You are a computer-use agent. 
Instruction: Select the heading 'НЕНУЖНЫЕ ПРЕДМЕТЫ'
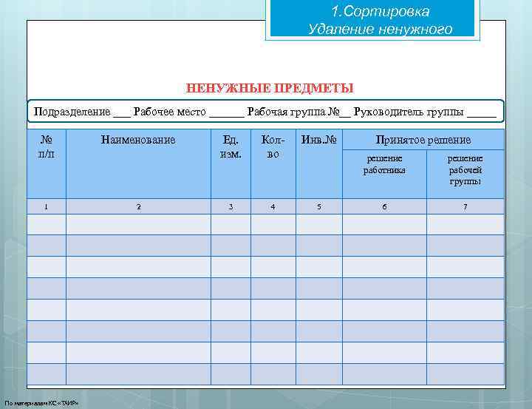(270, 88)
